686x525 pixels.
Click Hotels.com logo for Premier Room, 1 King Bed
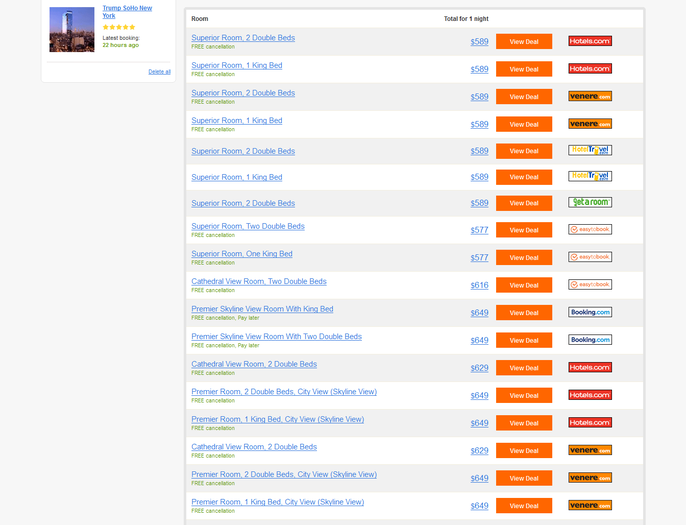tap(590, 422)
